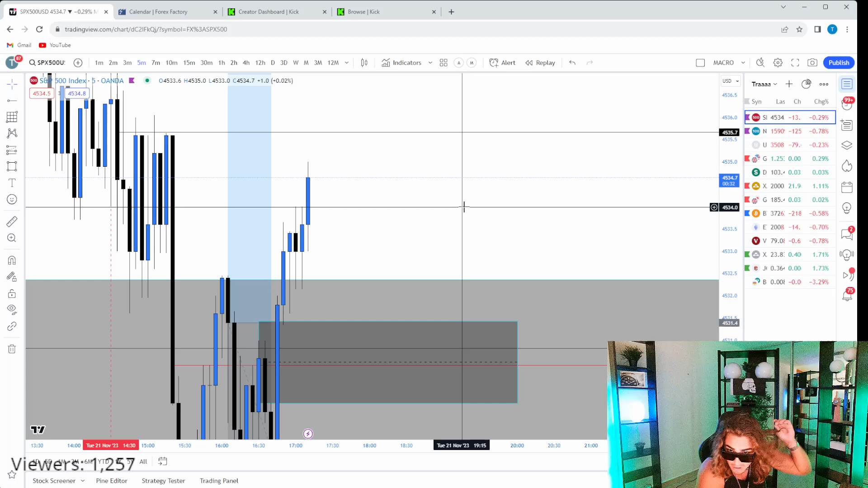Publish the chart idea

839,63
